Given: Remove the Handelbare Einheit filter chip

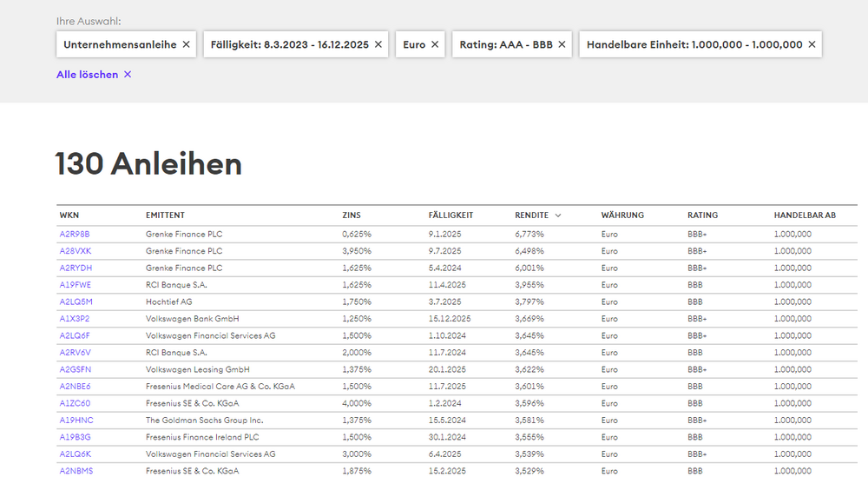Looking at the screenshot, I should 812,44.
